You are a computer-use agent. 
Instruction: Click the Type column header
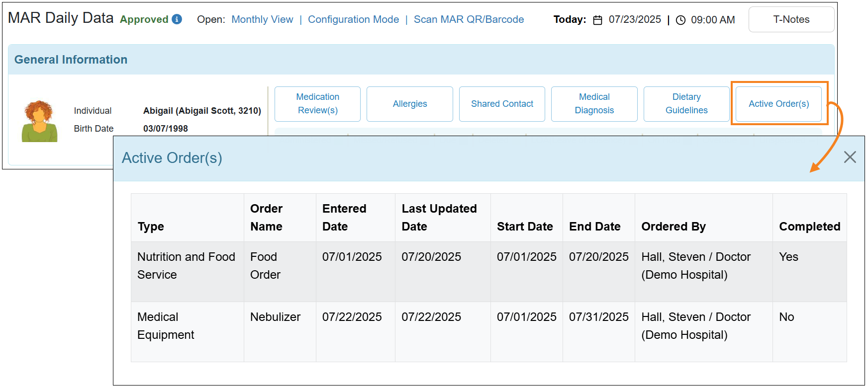(151, 227)
